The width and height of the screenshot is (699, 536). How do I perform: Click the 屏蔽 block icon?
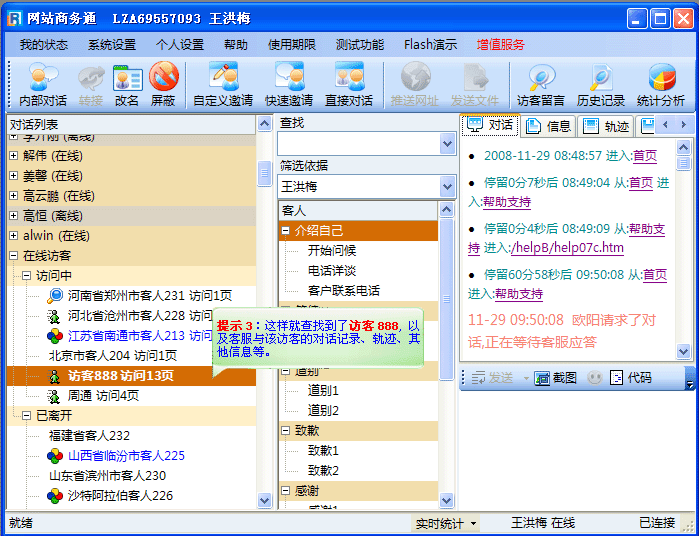click(x=163, y=84)
